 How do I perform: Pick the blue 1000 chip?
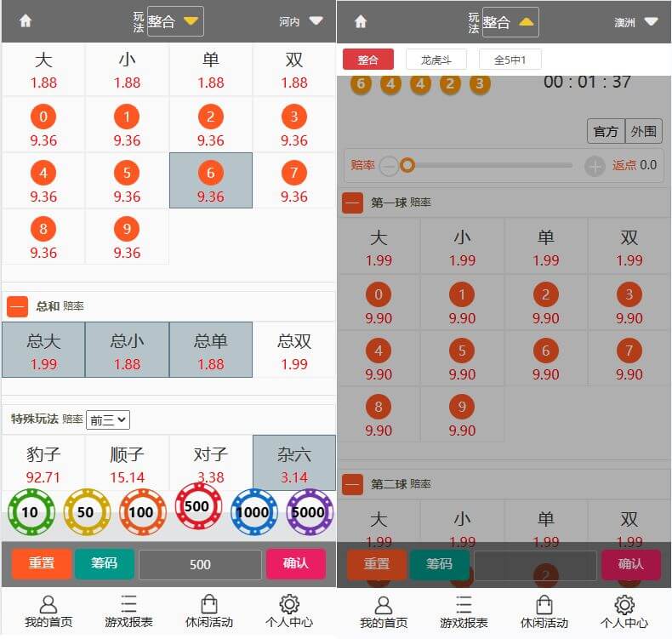point(253,512)
